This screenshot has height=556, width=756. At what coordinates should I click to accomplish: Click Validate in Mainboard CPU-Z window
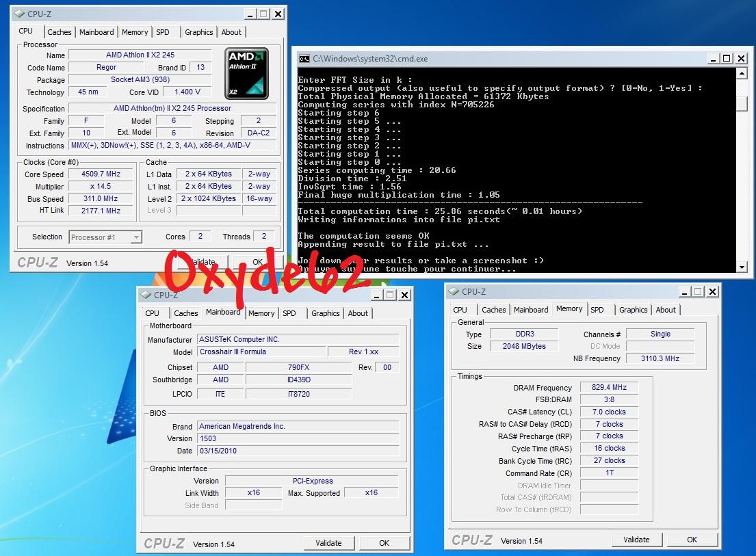(329, 543)
